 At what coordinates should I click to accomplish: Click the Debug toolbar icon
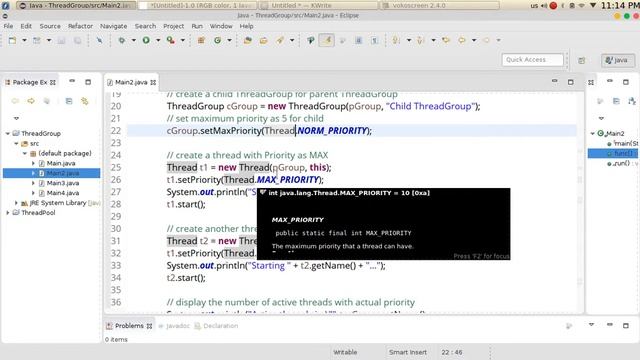(121, 40)
